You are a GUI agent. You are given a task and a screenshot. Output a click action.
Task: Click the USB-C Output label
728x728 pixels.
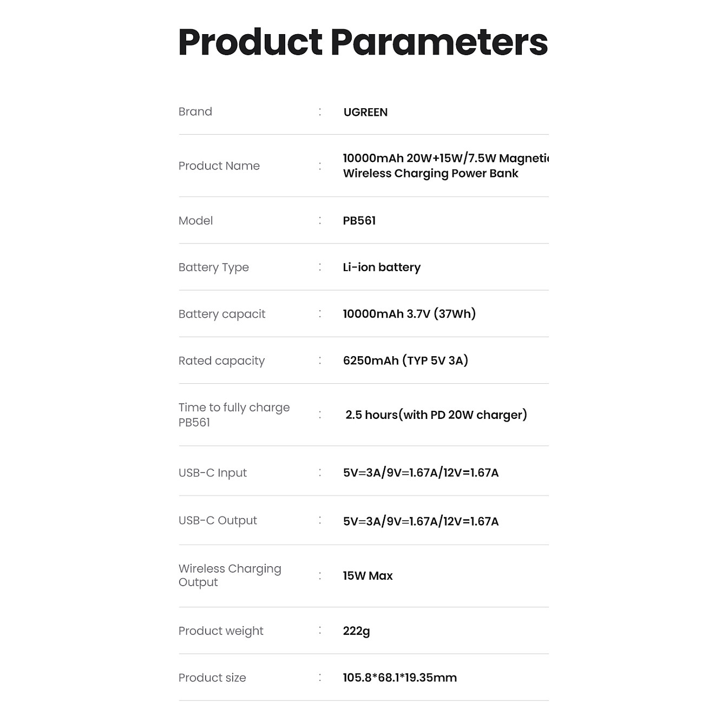pos(218,520)
